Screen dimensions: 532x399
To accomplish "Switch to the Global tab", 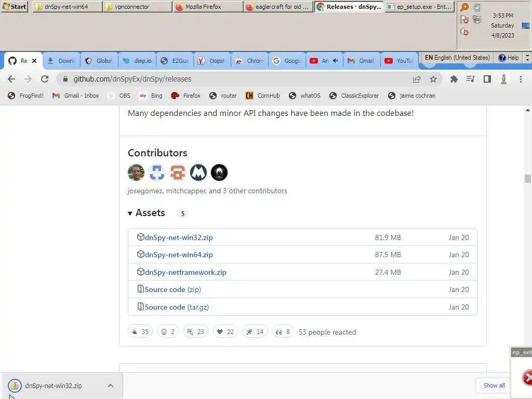I will (99, 61).
